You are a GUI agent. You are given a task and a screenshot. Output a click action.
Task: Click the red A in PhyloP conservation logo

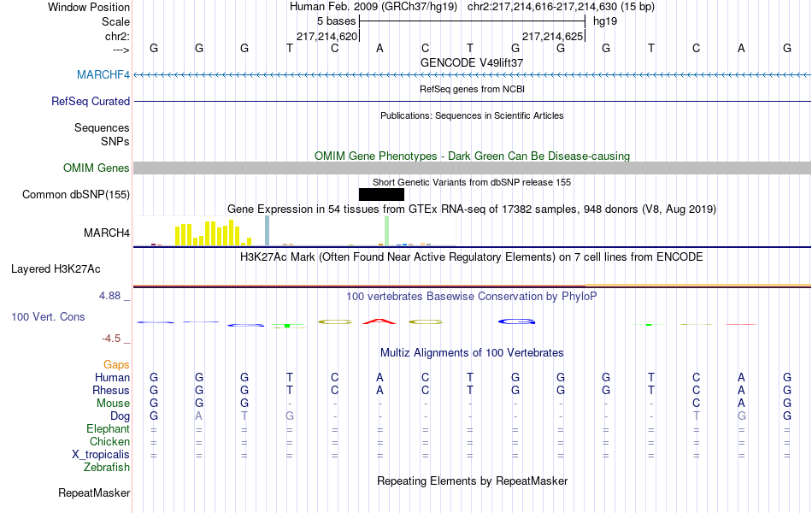[x=380, y=321]
